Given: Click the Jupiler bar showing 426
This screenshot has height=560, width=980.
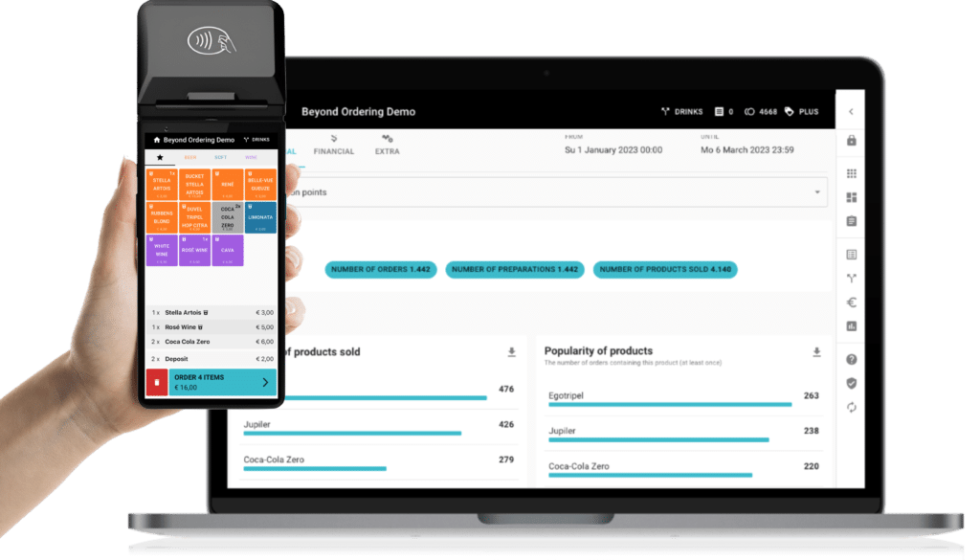Looking at the screenshot, I should coord(352,433).
